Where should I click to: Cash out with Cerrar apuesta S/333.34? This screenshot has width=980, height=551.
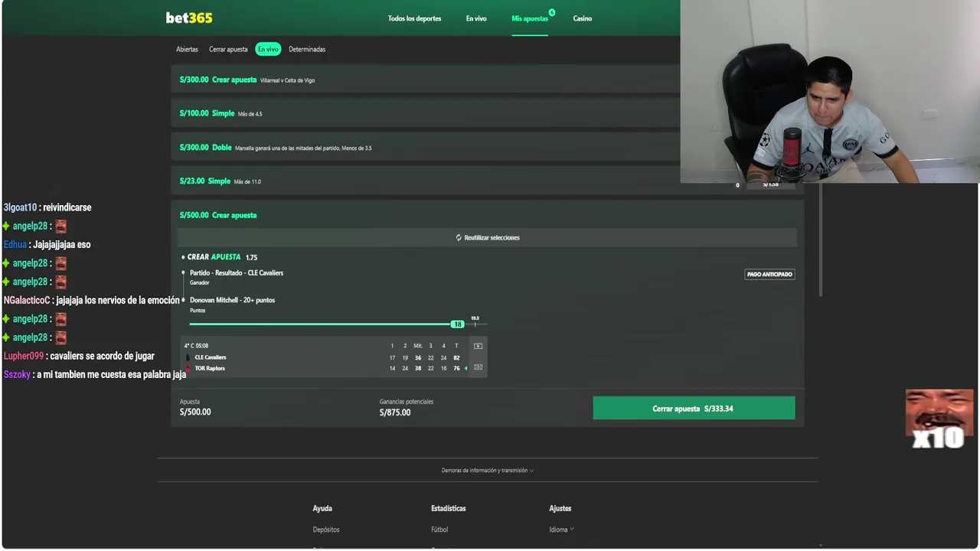694,409
